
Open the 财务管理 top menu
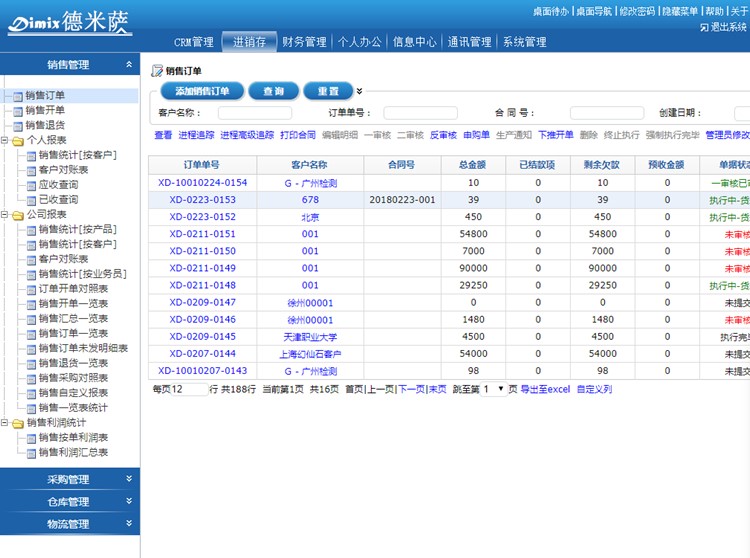click(x=304, y=42)
